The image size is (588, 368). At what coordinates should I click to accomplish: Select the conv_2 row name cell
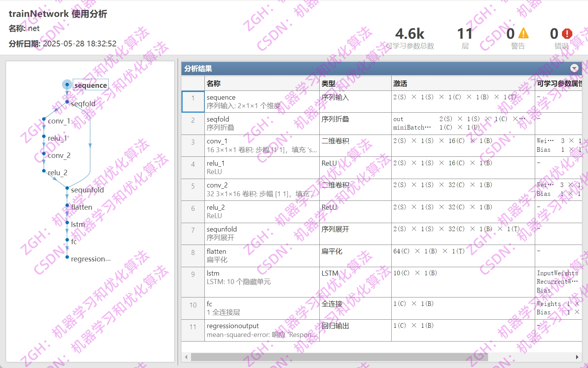(262, 189)
